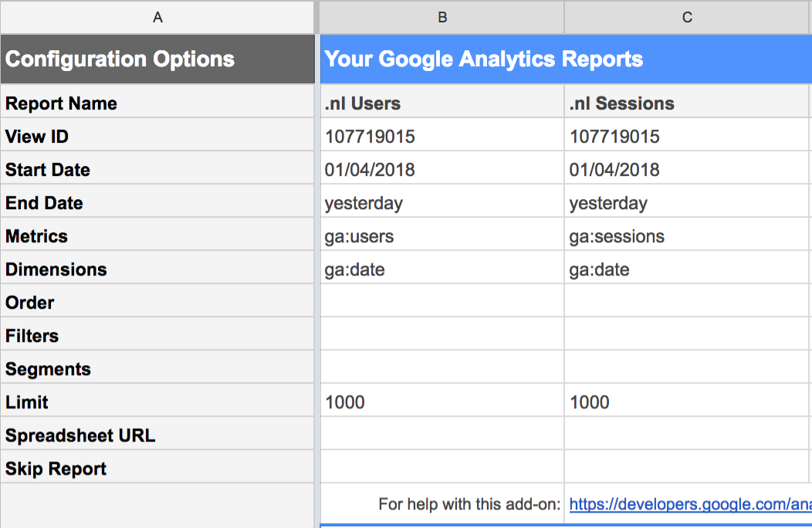Select the Filters label cell
812x528 pixels.
pos(157,334)
